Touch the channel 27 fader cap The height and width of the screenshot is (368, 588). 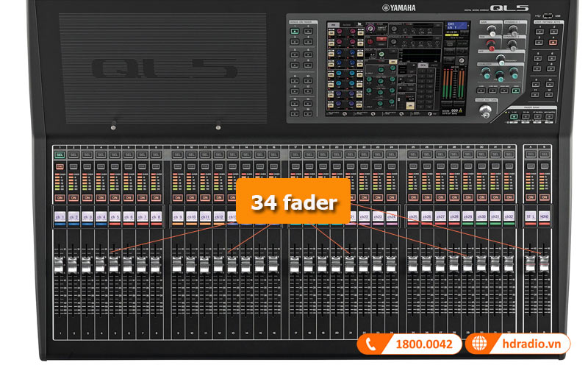click(x=440, y=264)
